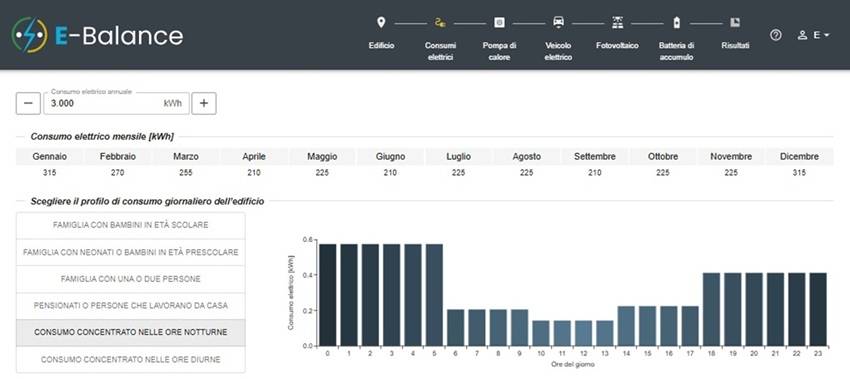
Task: Click the Gennaio value 315
Action: tap(49, 173)
